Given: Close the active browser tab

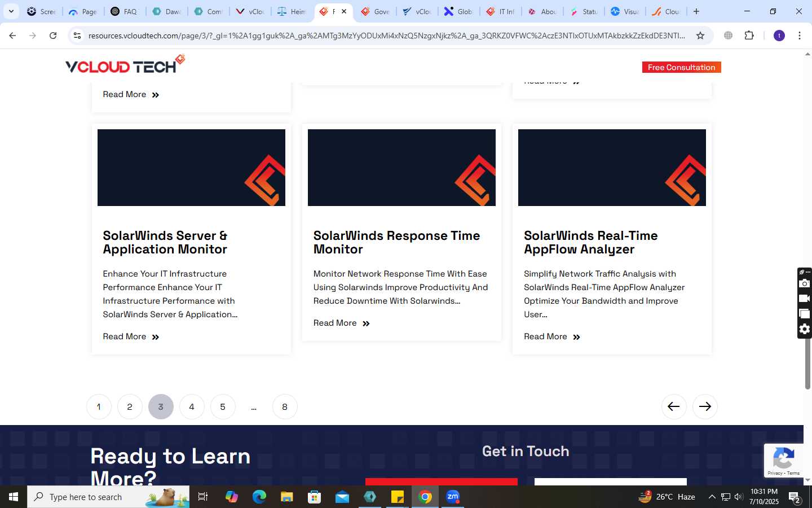Looking at the screenshot, I should coord(344,11).
